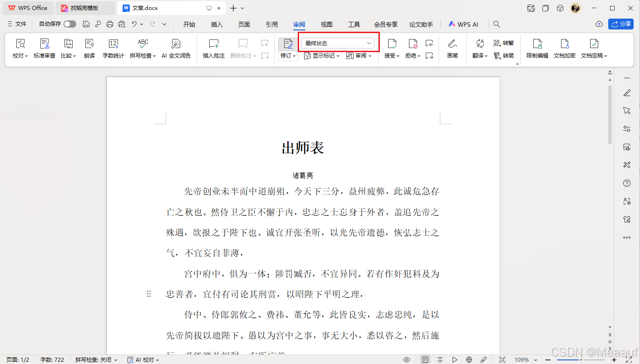Zoom out with the minus button in status bar
The image size is (640, 364).
click(x=548, y=359)
